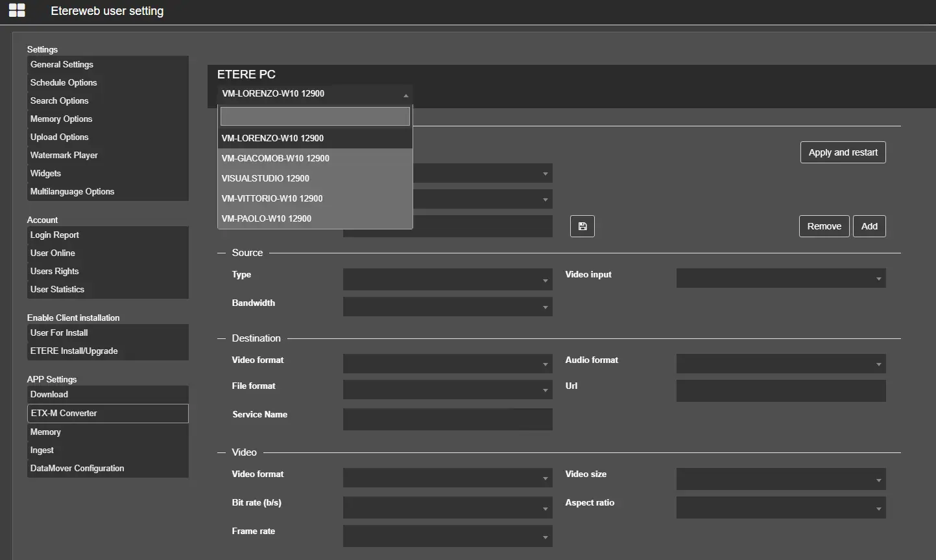936x560 pixels.
Task: Open the Video input dropdown
Action: [780, 279]
